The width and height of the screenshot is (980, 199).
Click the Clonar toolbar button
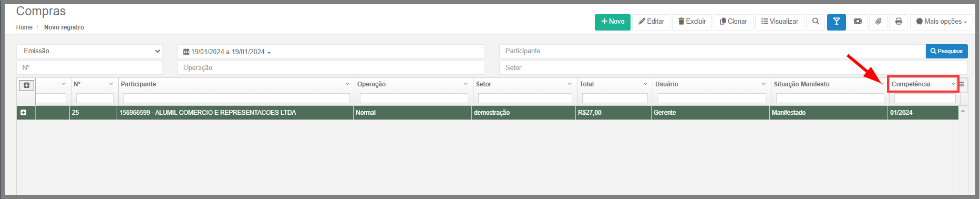(733, 22)
